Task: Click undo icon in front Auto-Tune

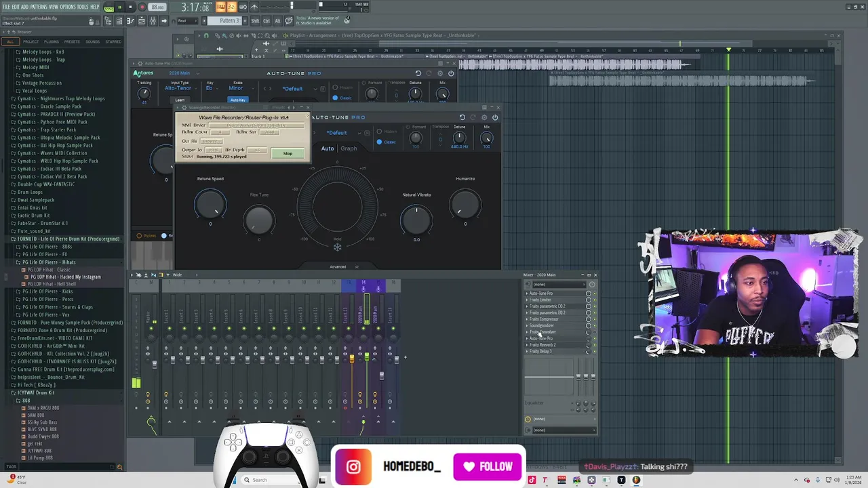Action: 462,117
